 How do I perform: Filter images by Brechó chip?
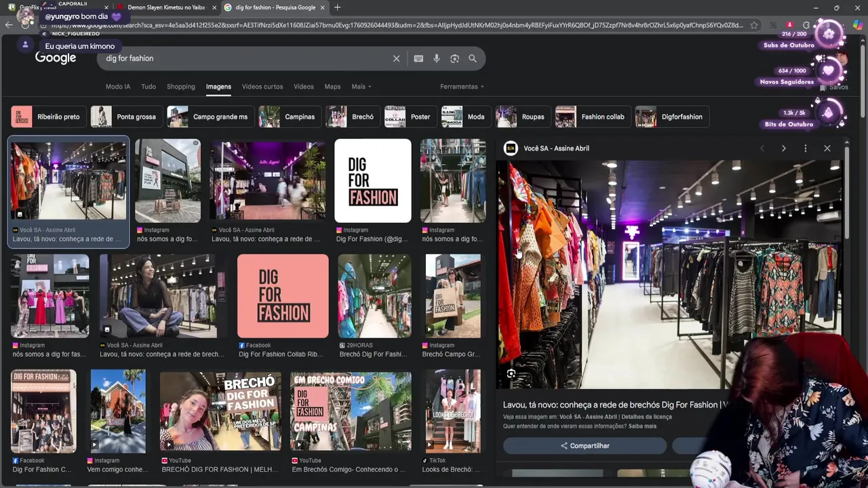click(x=353, y=117)
